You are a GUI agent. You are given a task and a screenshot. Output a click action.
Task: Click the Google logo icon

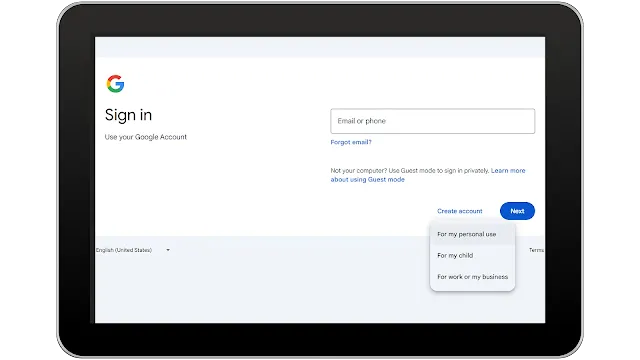115,84
